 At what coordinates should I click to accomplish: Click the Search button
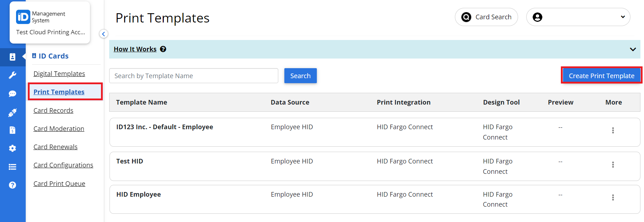[x=300, y=76]
